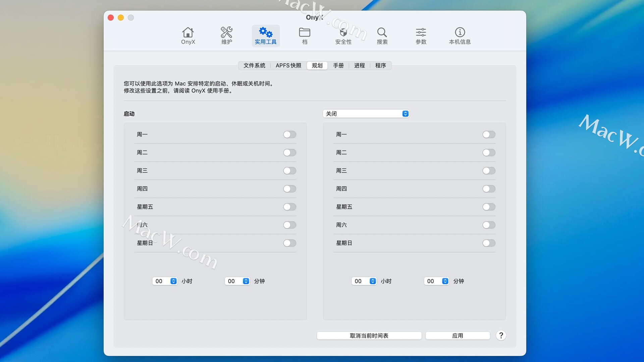Open the 档 folder icon
Image resolution: width=644 pixels, height=362 pixels.
[305, 36]
